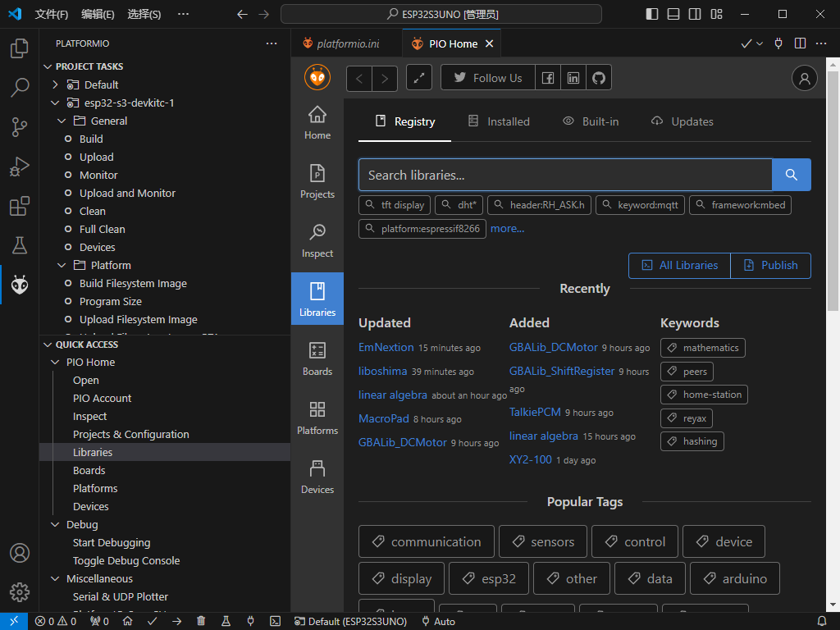840x630 pixels.
Task: Click the Build checkmark in the status bar
Action: (152, 621)
